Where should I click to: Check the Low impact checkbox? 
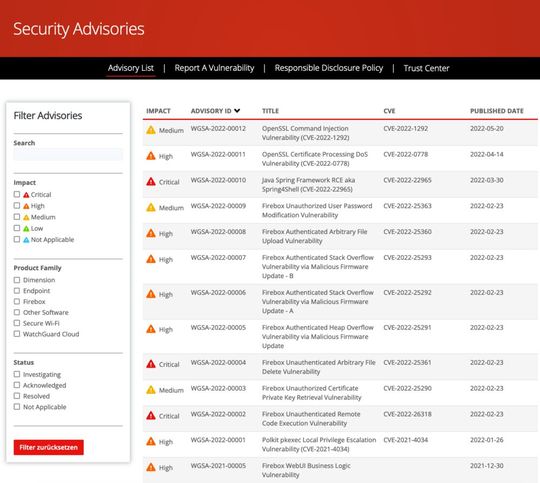click(17, 228)
